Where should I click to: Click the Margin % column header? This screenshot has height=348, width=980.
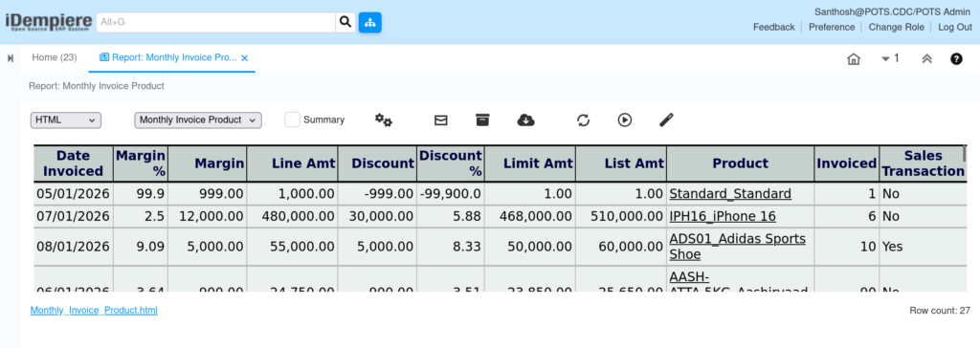[x=141, y=163]
